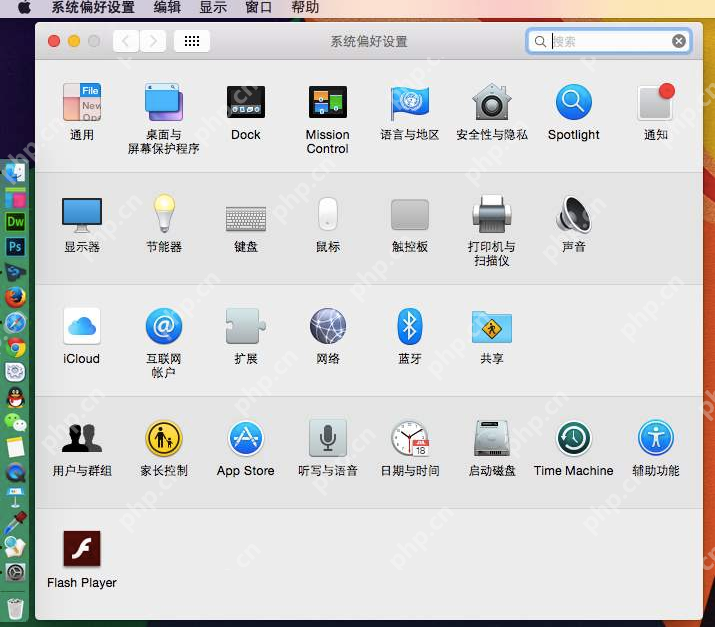716x627 pixels.
Task: Launch Photoshop from the Dock
Action: 16,247
